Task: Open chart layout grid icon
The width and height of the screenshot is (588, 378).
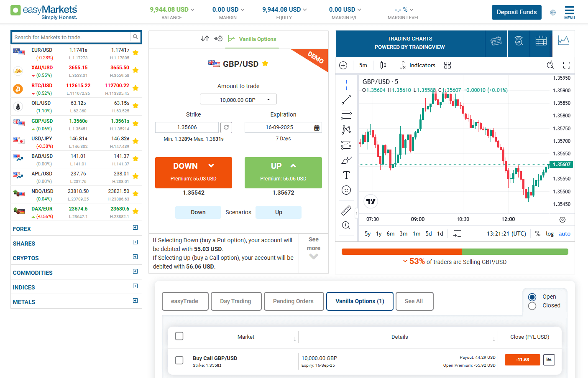Action: (447, 65)
